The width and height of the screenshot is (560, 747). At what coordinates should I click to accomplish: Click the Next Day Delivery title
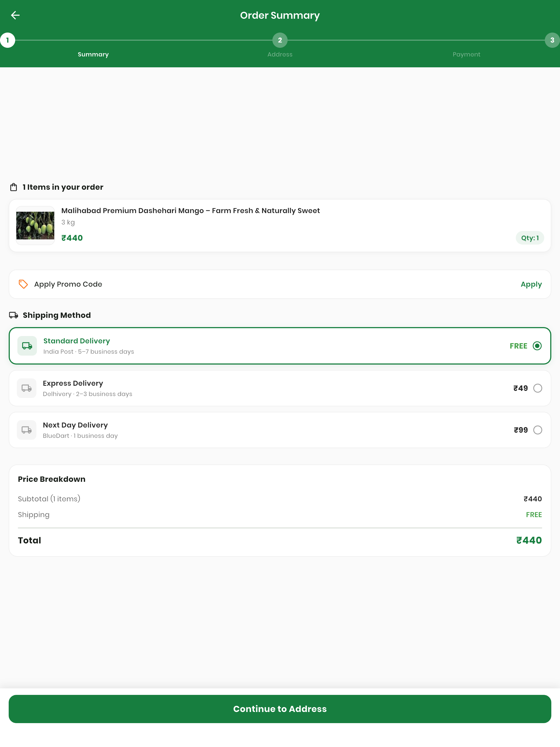point(75,425)
